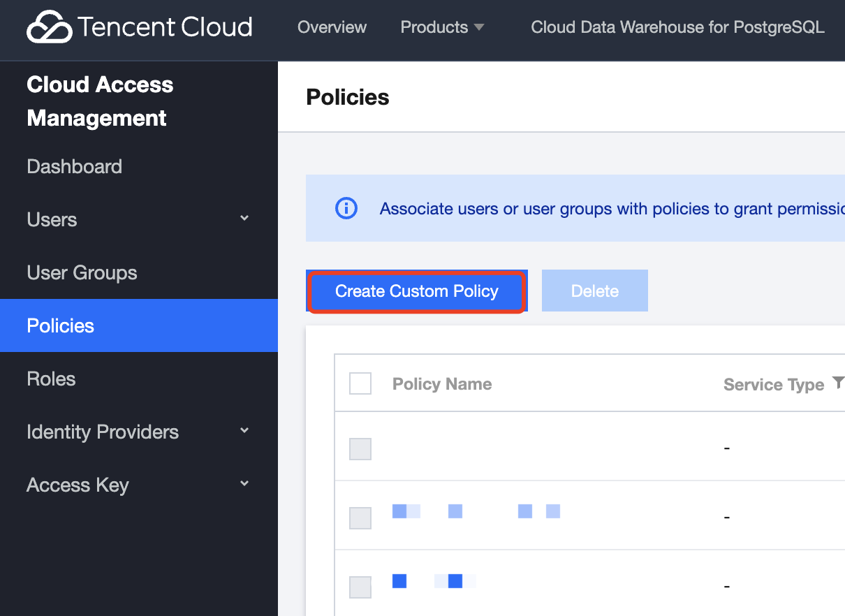Expand the Access Key chevron

[244, 483]
